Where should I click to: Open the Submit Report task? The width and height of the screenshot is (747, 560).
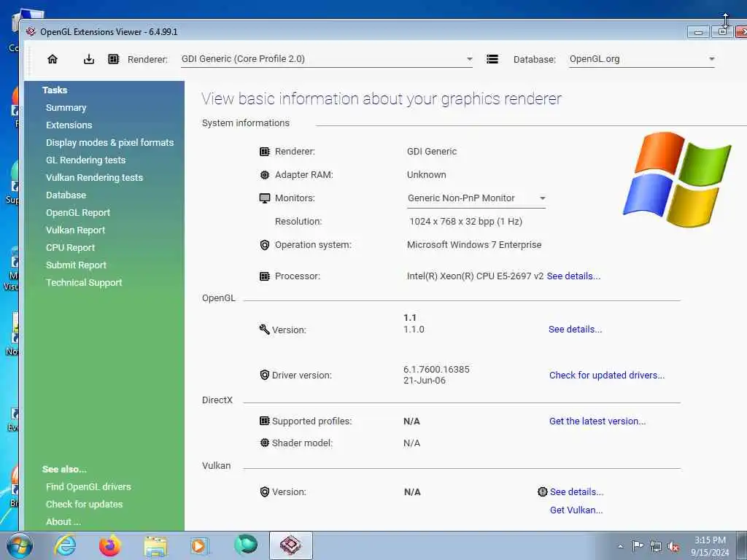(76, 265)
